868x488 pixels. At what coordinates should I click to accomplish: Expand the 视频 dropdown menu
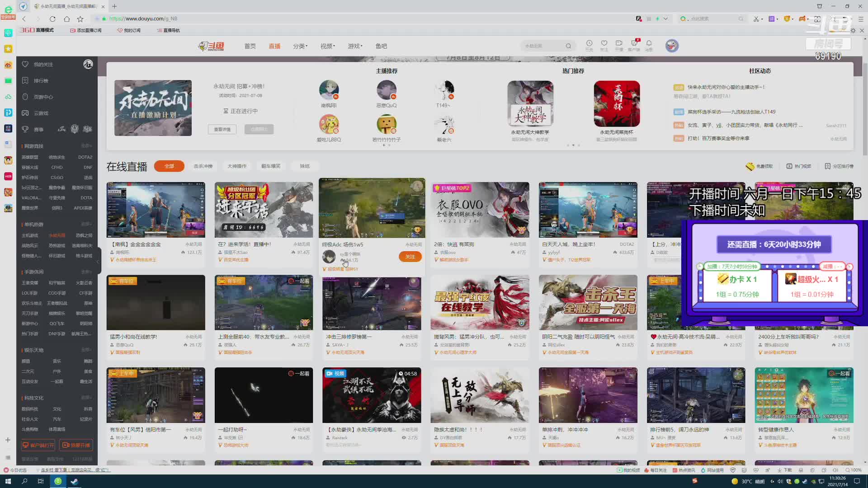[x=327, y=46]
